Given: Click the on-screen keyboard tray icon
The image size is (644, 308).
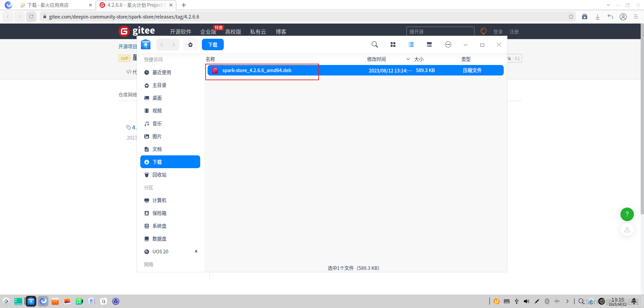Looking at the screenshot, I should [507, 301].
